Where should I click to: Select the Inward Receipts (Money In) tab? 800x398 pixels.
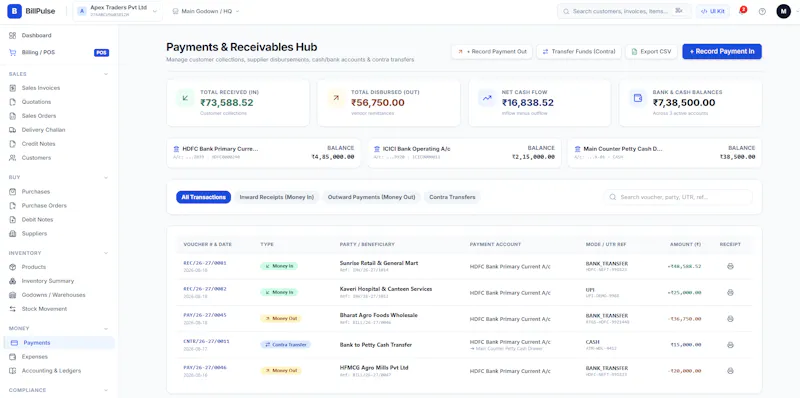pyautogui.click(x=277, y=197)
